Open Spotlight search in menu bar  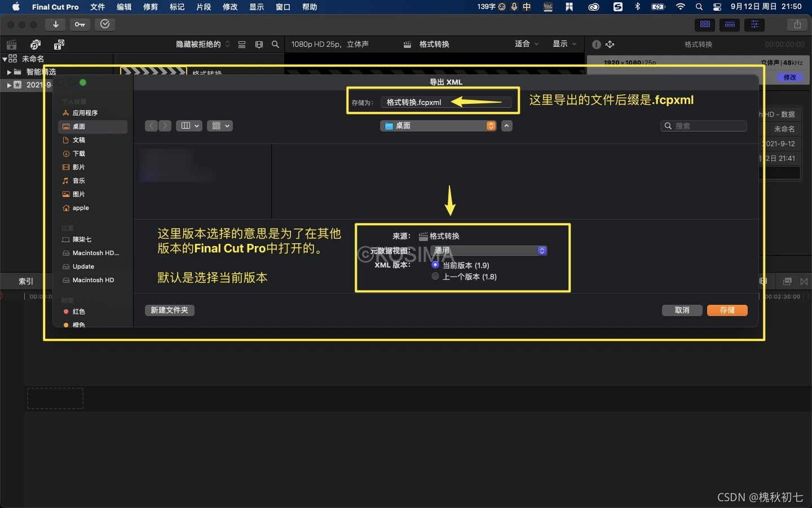click(699, 7)
